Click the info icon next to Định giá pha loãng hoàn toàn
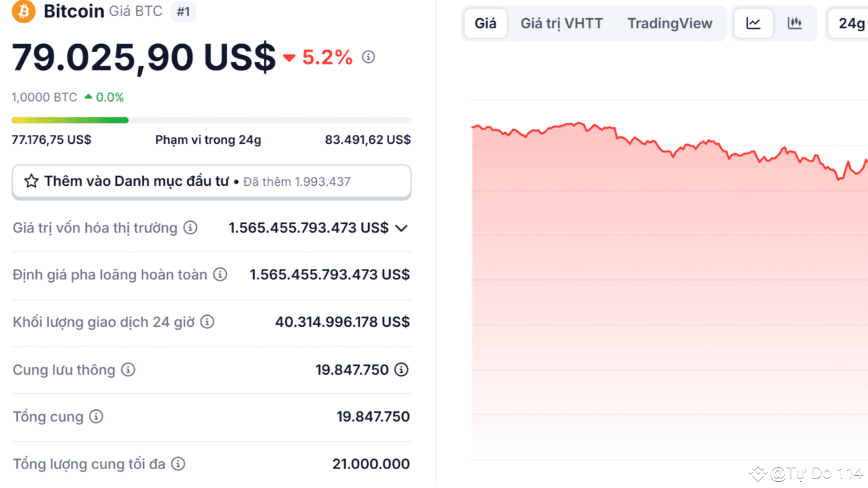This screenshot has width=868, height=488. [220, 274]
